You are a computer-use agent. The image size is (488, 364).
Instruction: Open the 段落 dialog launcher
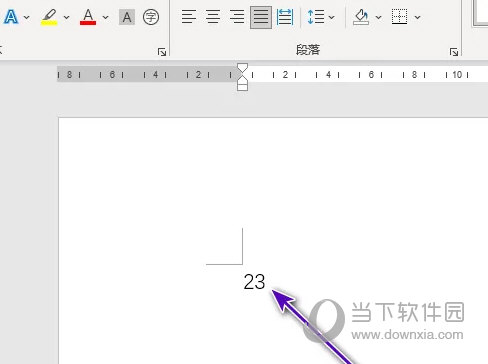454,52
